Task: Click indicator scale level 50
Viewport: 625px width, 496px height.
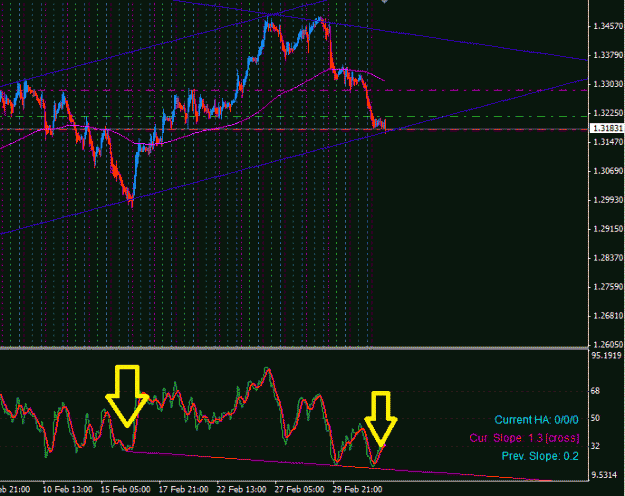Action: [596, 418]
